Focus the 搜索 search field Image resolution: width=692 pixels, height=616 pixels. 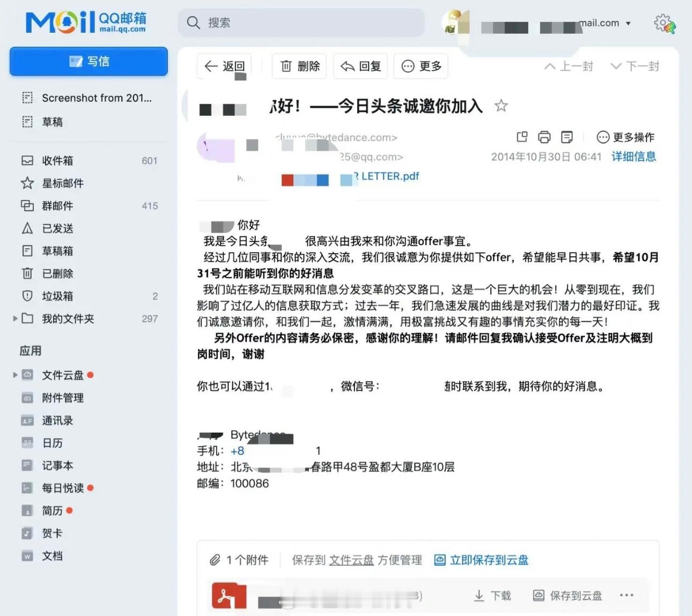pos(301,23)
